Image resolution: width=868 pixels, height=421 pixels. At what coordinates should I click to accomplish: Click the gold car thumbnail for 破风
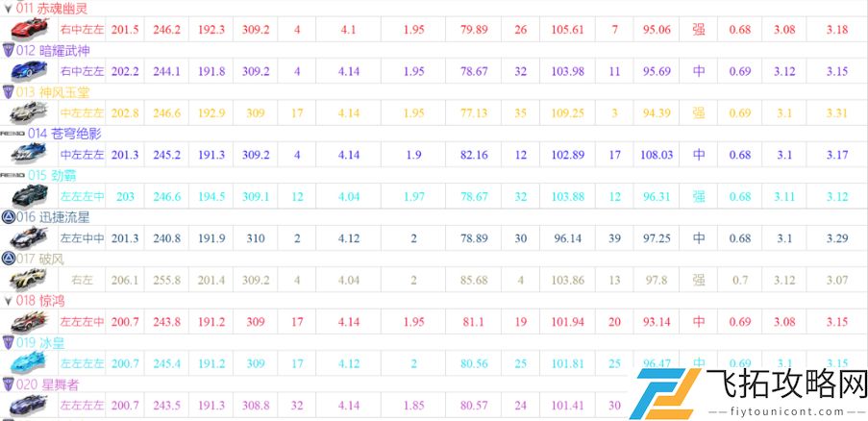click(x=29, y=280)
